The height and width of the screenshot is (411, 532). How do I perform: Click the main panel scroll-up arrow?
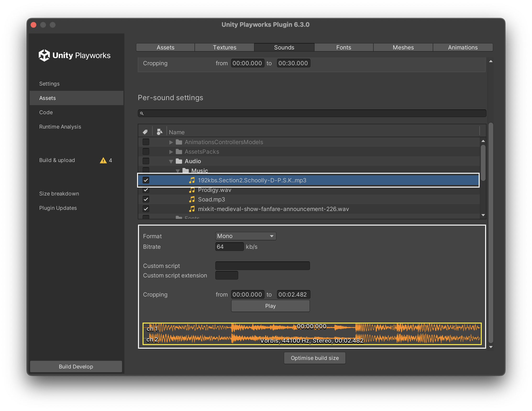click(x=491, y=61)
